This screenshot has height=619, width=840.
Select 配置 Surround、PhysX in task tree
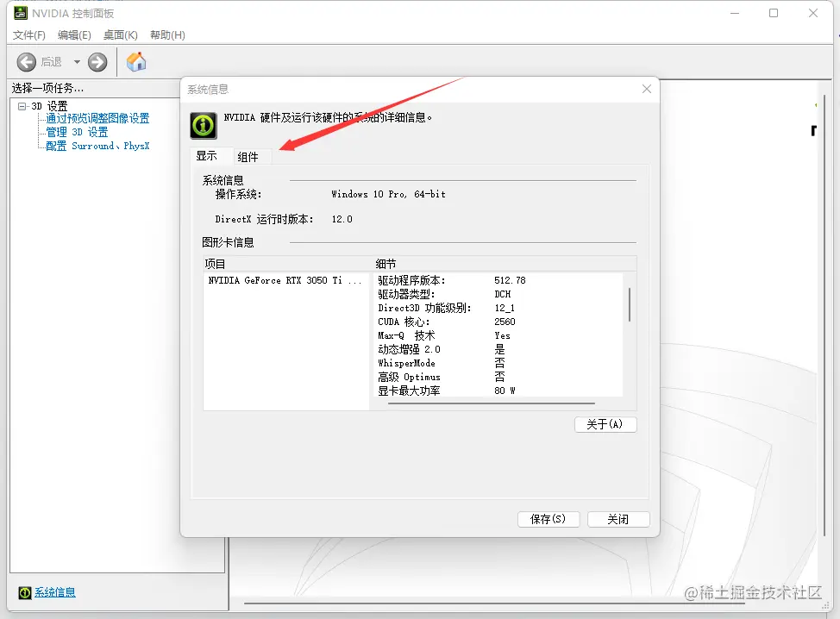pyautogui.click(x=97, y=146)
